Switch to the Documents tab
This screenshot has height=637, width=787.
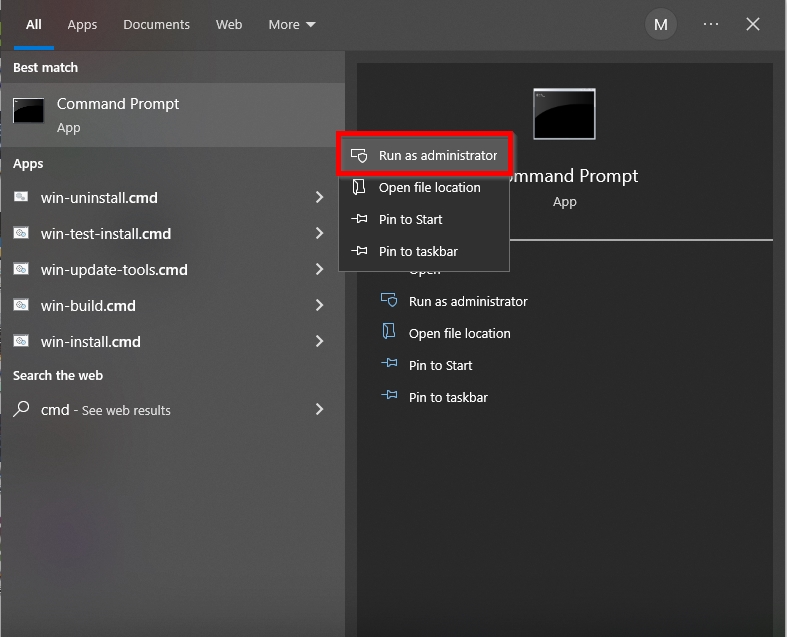pos(156,25)
